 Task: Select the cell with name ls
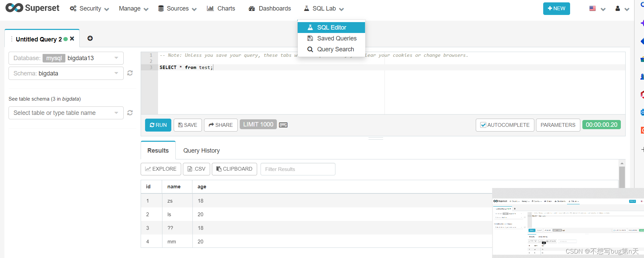click(177, 214)
